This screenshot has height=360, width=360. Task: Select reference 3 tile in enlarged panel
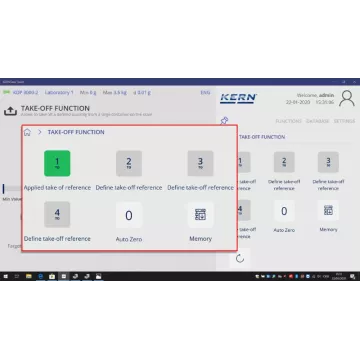coord(200,163)
